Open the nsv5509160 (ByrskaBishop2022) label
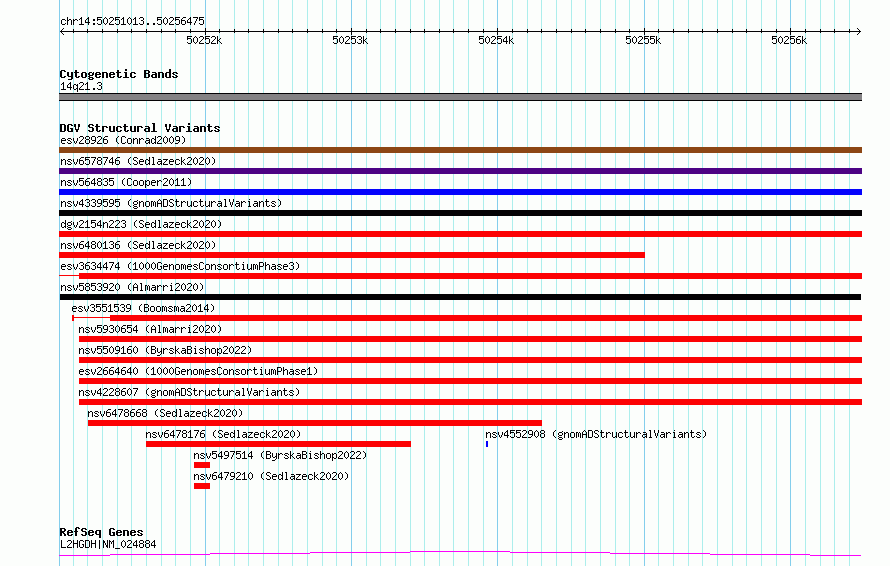The image size is (890, 566). (x=165, y=350)
